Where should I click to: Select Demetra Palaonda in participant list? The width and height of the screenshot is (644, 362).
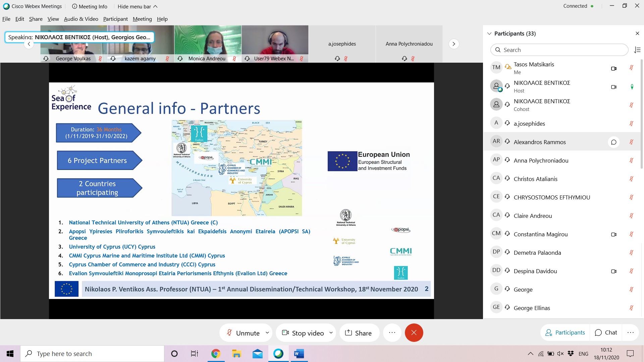tap(562, 252)
